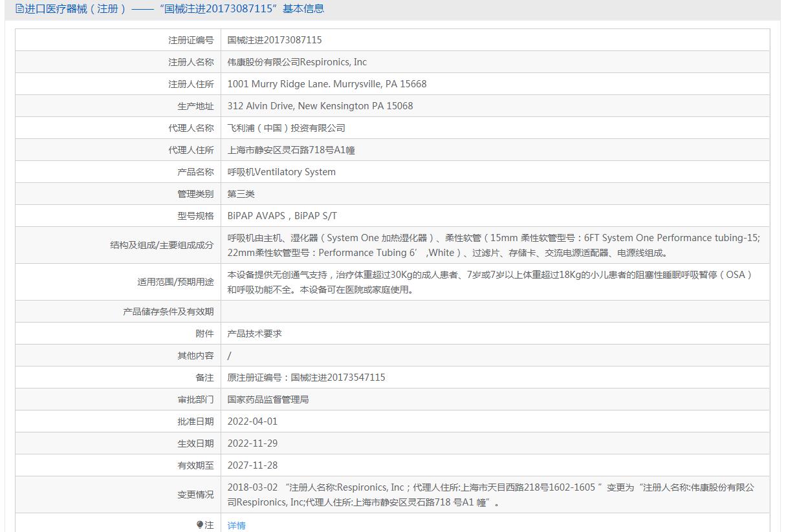Click the 生产地址 row label
797x532 pixels.
coord(195,106)
